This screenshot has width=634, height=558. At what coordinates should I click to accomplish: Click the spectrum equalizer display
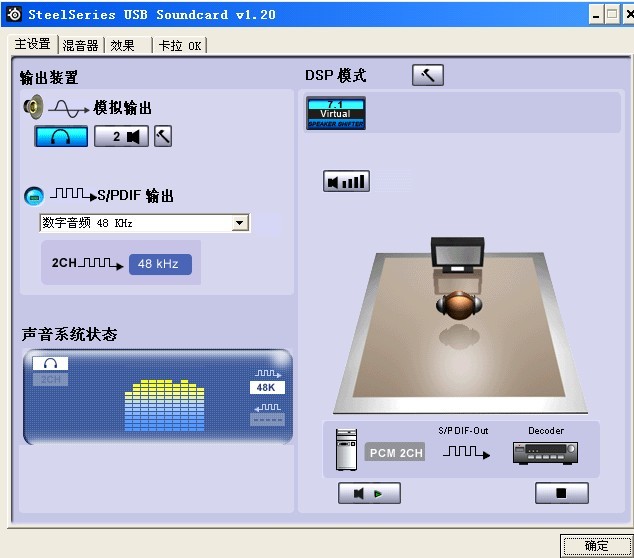point(164,405)
